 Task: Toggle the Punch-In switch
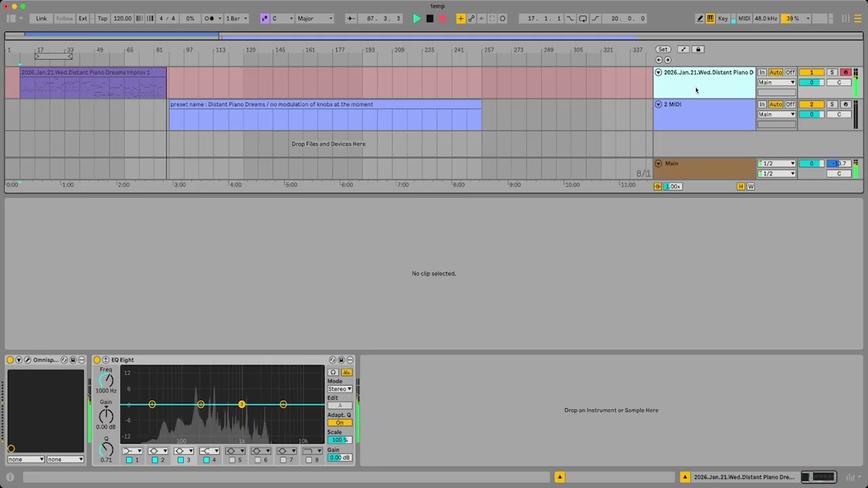[x=570, y=18]
